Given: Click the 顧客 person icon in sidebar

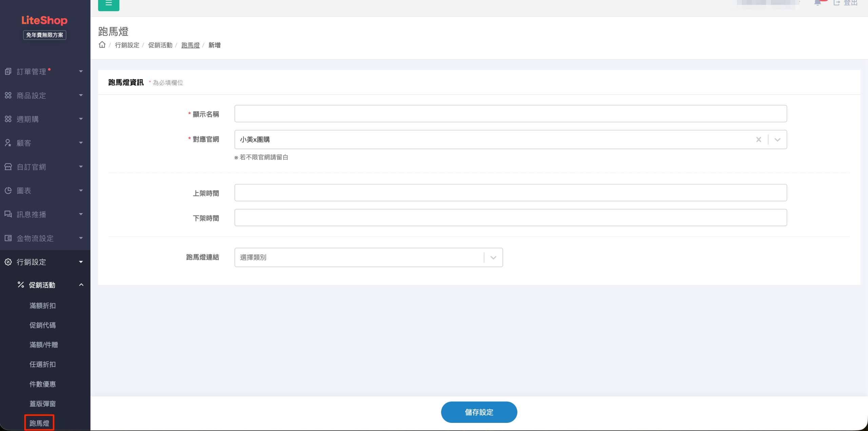Looking at the screenshot, I should pos(8,143).
